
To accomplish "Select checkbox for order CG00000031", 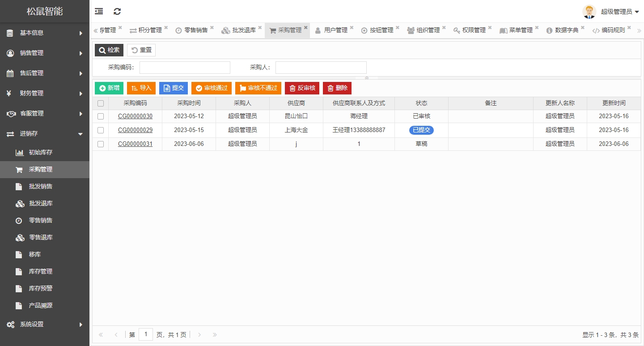I will [101, 144].
